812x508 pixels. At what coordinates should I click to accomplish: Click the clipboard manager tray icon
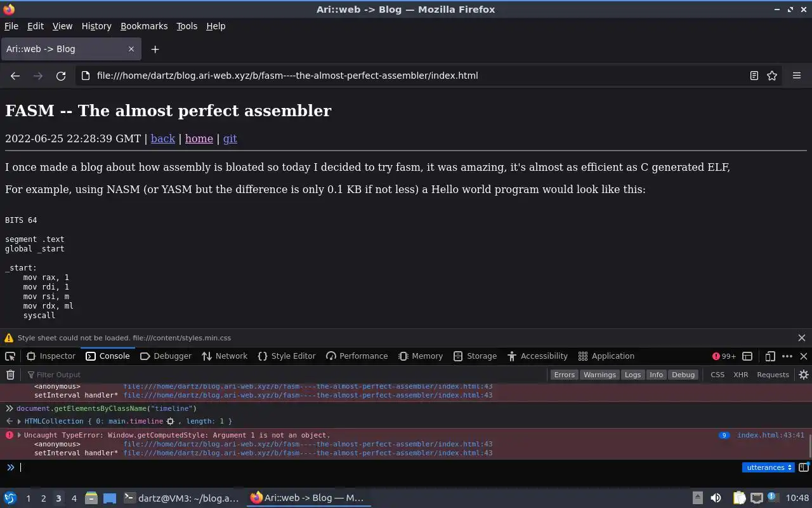(739, 498)
